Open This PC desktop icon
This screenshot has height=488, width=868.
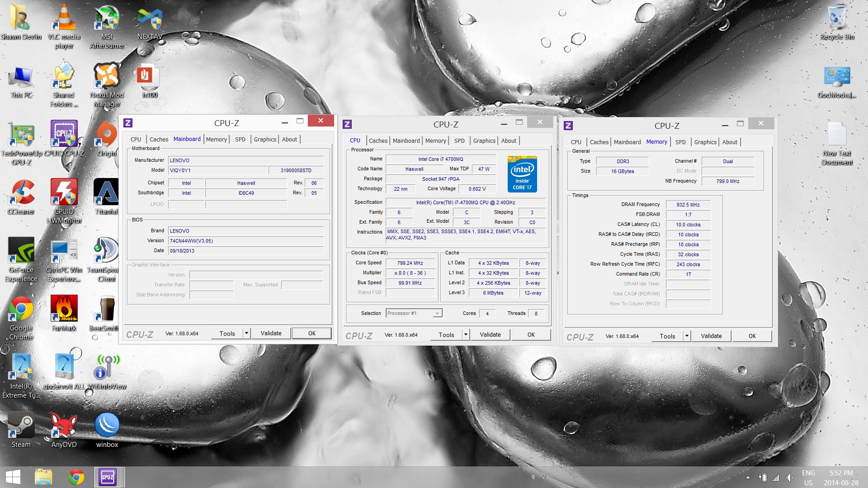[x=21, y=81]
